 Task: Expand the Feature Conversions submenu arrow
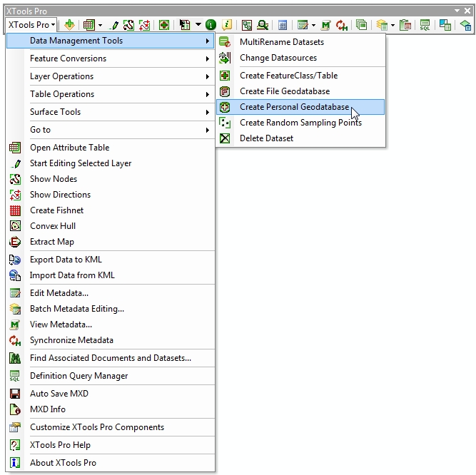coord(208,58)
